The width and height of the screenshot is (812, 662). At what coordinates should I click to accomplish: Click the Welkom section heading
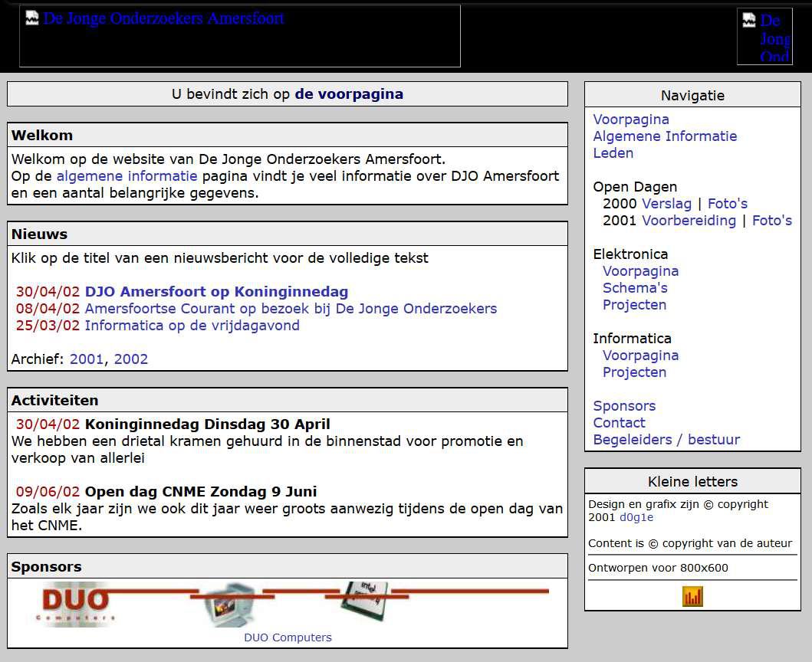[42, 136]
